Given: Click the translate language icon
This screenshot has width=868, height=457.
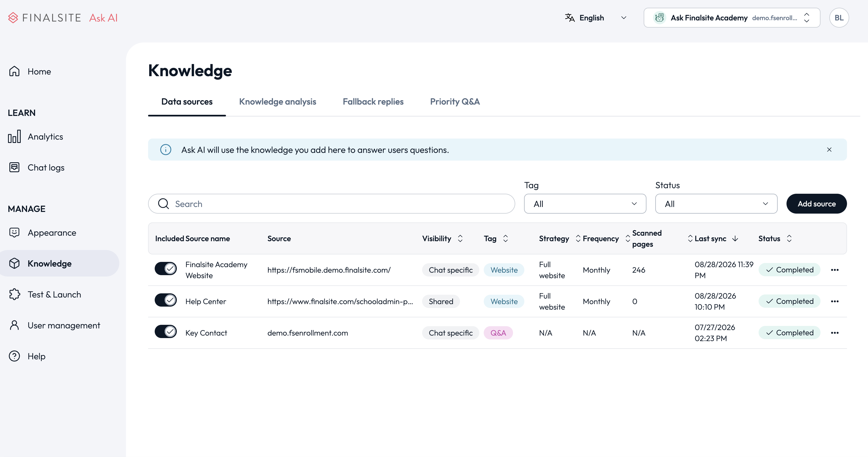Looking at the screenshot, I should [x=570, y=18].
